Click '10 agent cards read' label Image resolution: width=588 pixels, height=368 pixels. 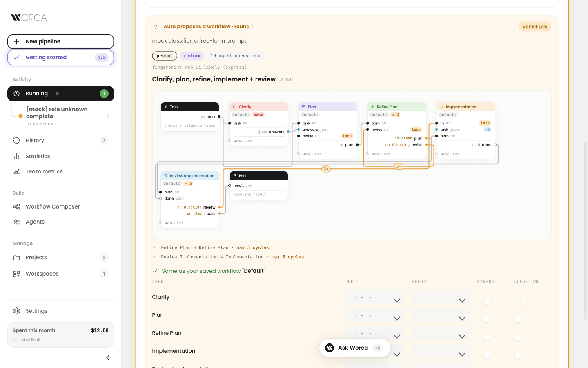(x=236, y=56)
